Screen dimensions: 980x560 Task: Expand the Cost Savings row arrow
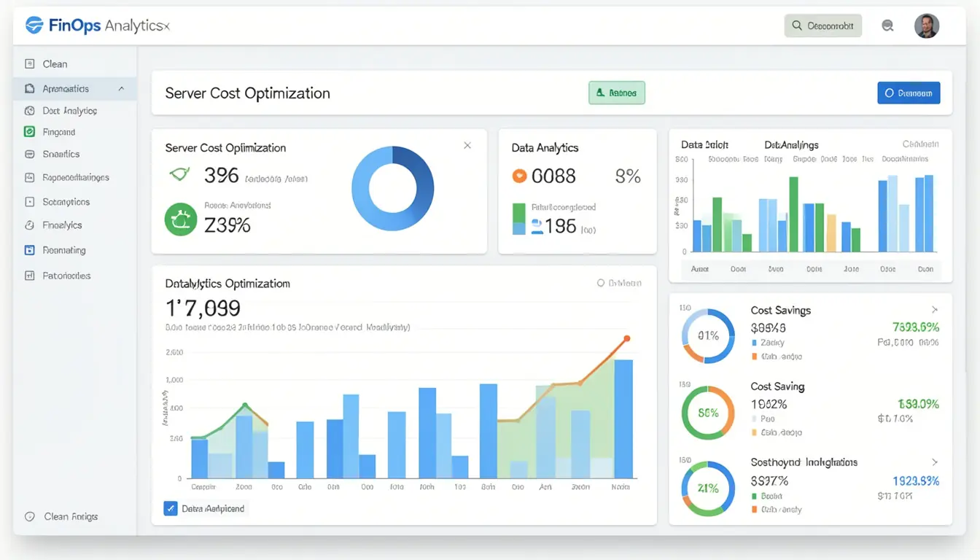(x=935, y=310)
